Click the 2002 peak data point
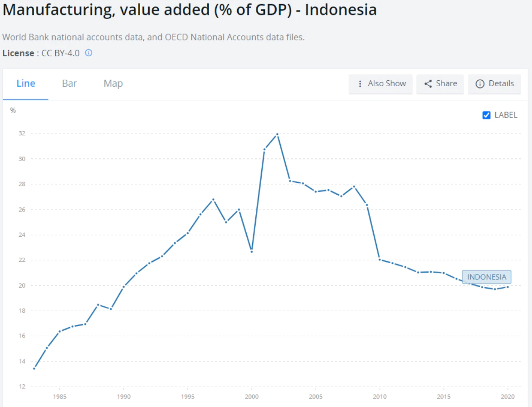The width and height of the screenshot is (532, 407). pos(277,134)
